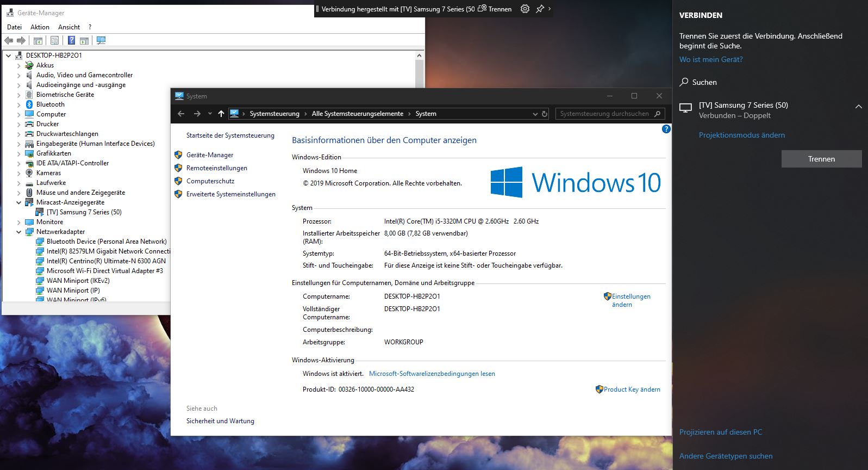Click Suchen magnifier icon in Verbinden panel
Viewport: 868px width, 470px height.
coord(684,82)
